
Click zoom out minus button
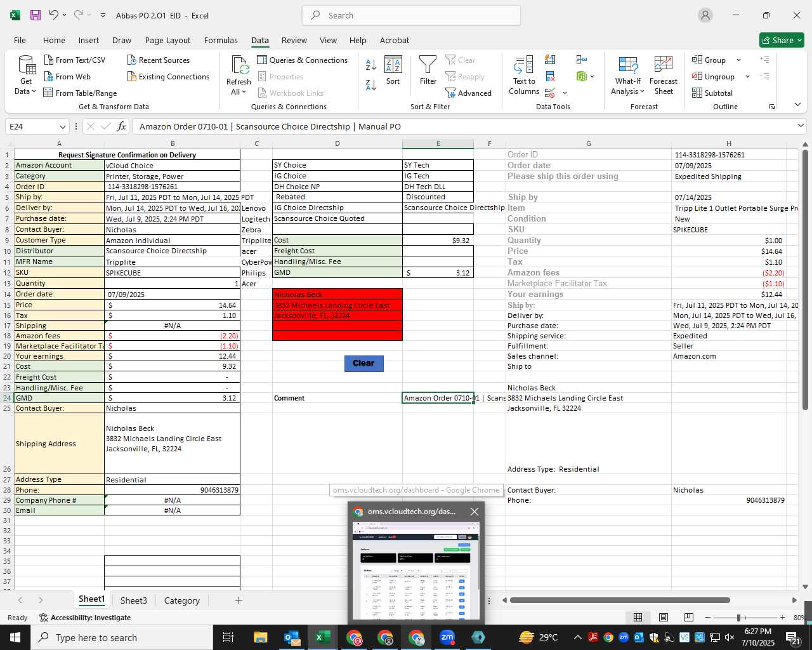point(708,618)
